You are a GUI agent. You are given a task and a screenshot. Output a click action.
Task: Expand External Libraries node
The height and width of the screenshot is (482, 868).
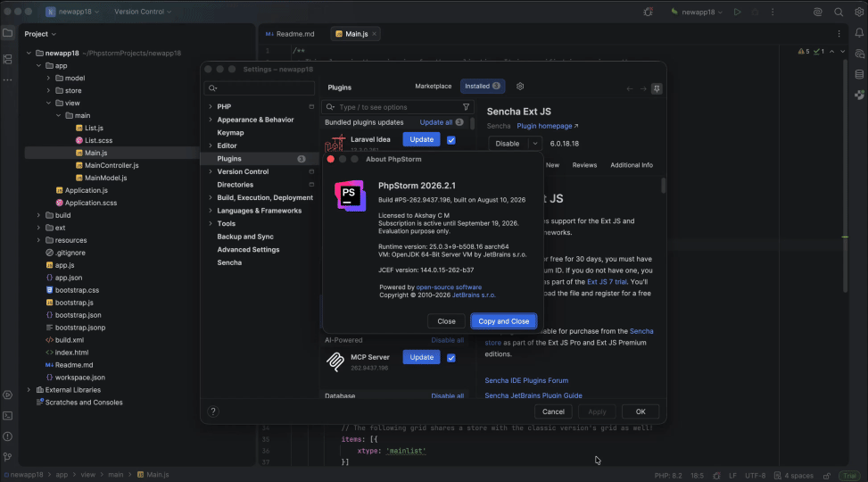click(x=29, y=389)
